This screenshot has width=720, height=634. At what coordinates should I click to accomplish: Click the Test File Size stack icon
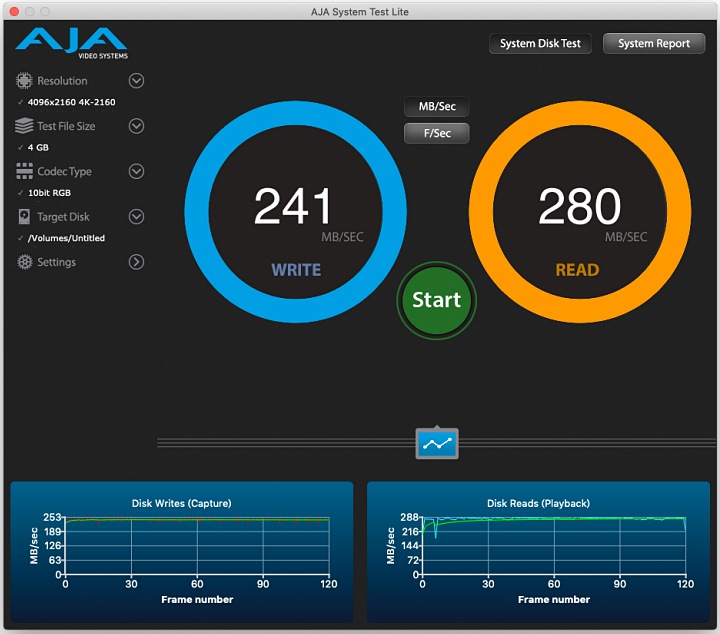24,126
